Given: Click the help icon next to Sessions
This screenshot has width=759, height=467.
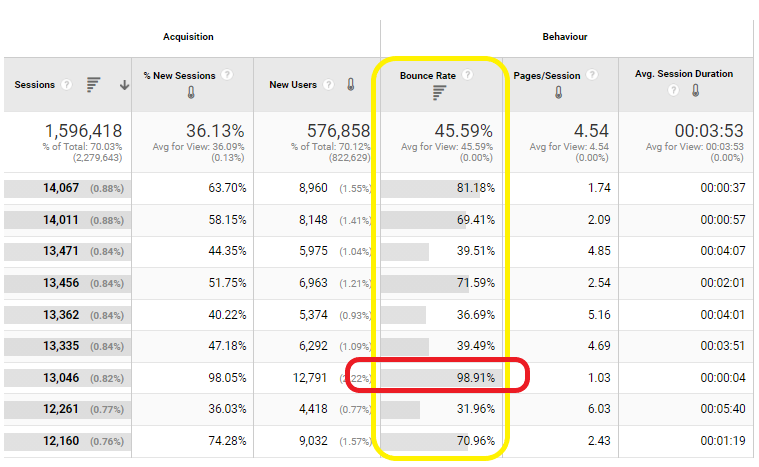Looking at the screenshot, I should pos(66,85).
